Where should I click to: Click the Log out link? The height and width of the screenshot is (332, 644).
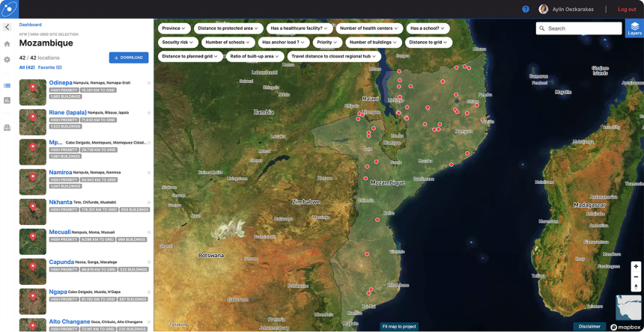point(627,9)
